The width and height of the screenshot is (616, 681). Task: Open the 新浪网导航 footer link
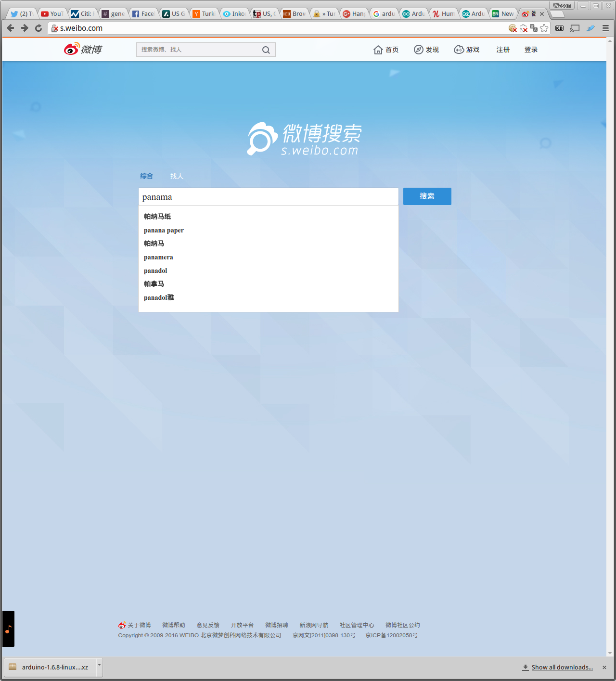(x=314, y=625)
